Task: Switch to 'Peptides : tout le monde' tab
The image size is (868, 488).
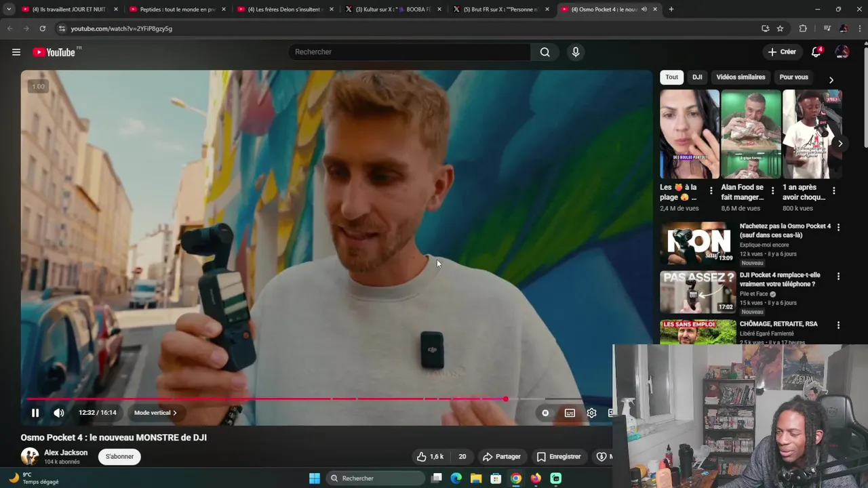Action: pyautogui.click(x=178, y=9)
